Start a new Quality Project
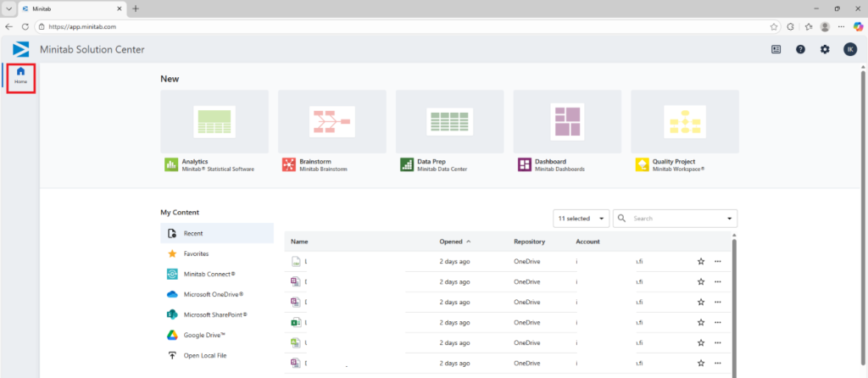Screen dimensions: 868x378 [684, 122]
